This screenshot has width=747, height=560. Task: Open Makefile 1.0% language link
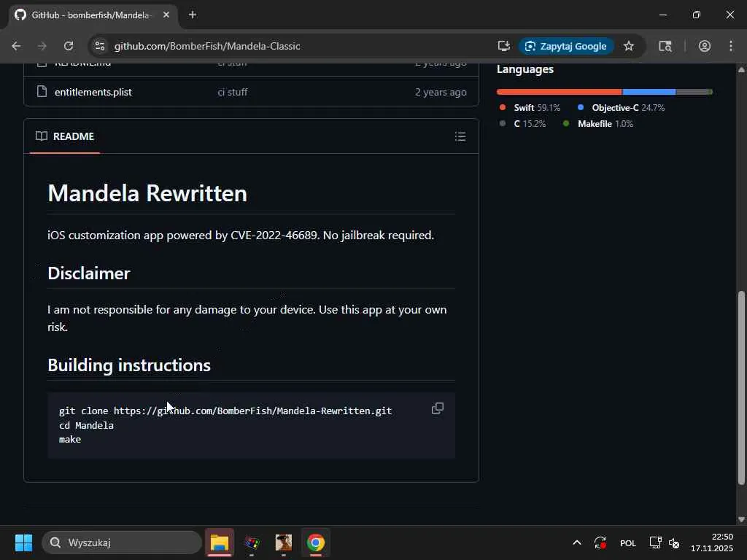tap(598, 124)
